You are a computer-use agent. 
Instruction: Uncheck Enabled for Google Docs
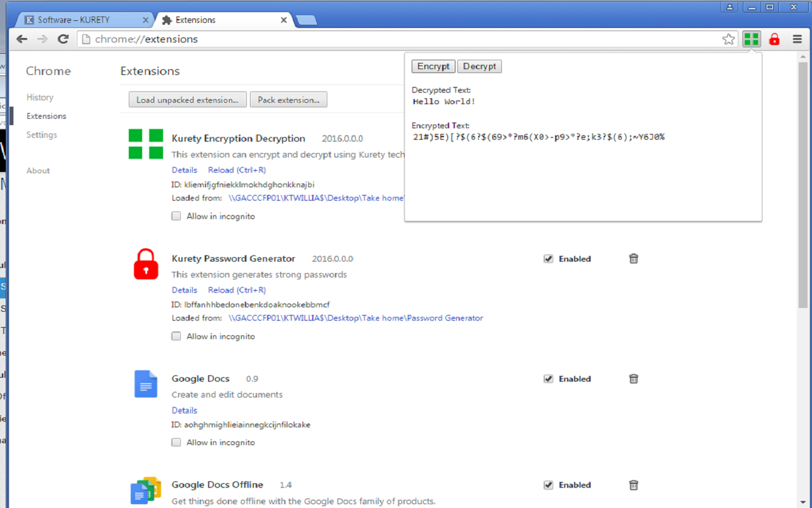[549, 378]
